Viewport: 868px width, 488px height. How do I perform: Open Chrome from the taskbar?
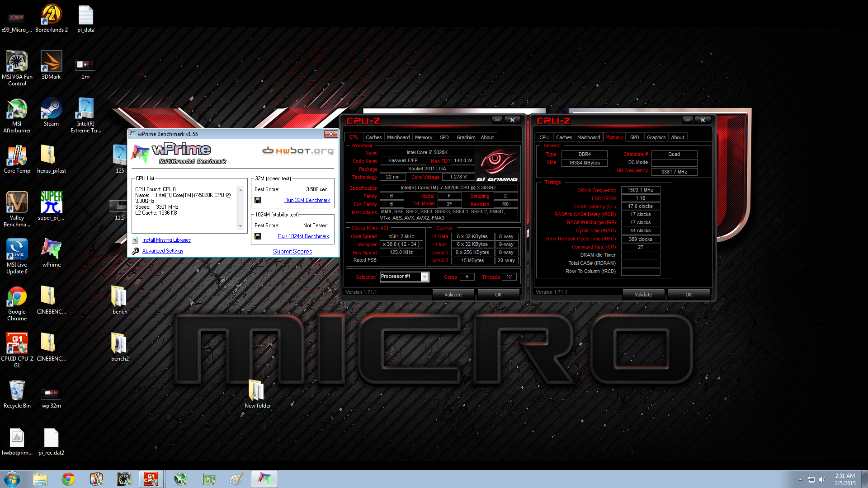[68, 479]
